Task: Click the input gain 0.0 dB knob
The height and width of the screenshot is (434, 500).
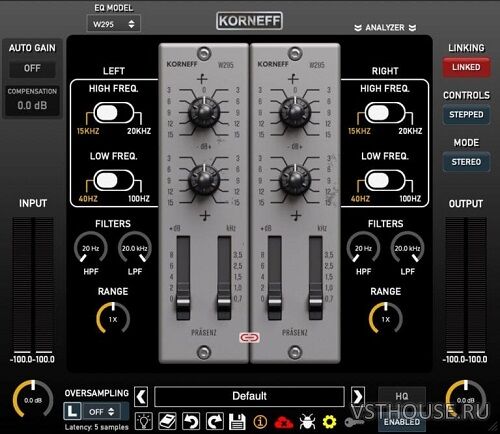Action: tap(33, 399)
